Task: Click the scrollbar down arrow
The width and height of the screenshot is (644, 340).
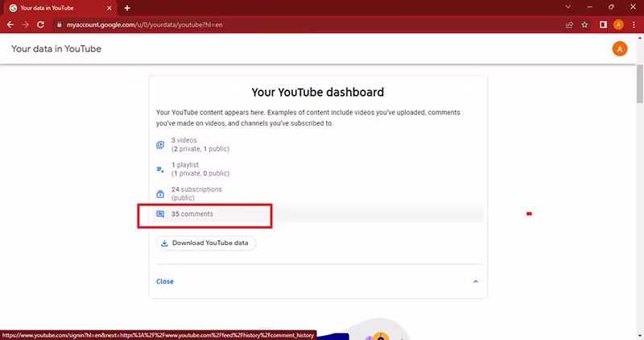Action: coord(640,336)
